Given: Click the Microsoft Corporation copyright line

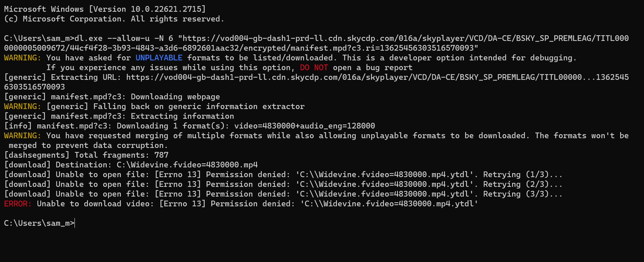Looking at the screenshot, I should (114, 19).
